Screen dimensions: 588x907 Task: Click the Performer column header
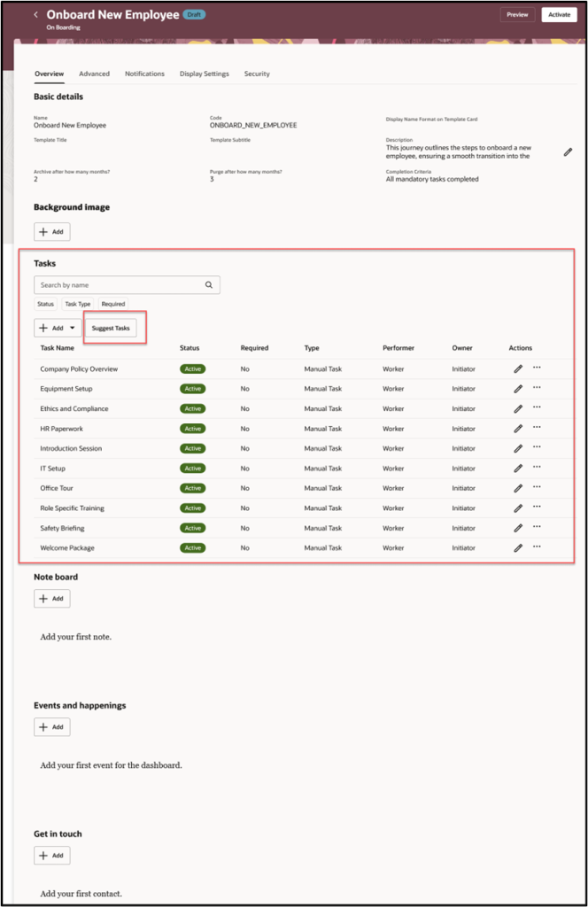[398, 348]
